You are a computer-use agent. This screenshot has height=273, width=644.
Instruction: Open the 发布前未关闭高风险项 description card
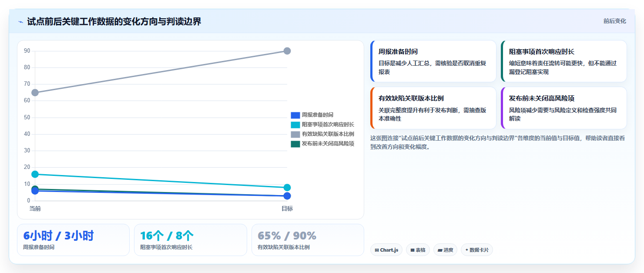[564, 108]
